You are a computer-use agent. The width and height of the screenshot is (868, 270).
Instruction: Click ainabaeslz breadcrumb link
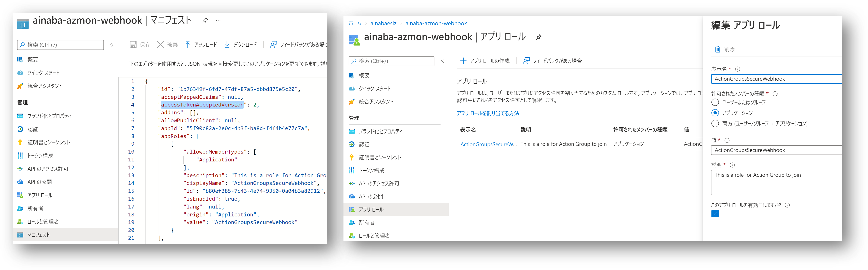(x=383, y=23)
